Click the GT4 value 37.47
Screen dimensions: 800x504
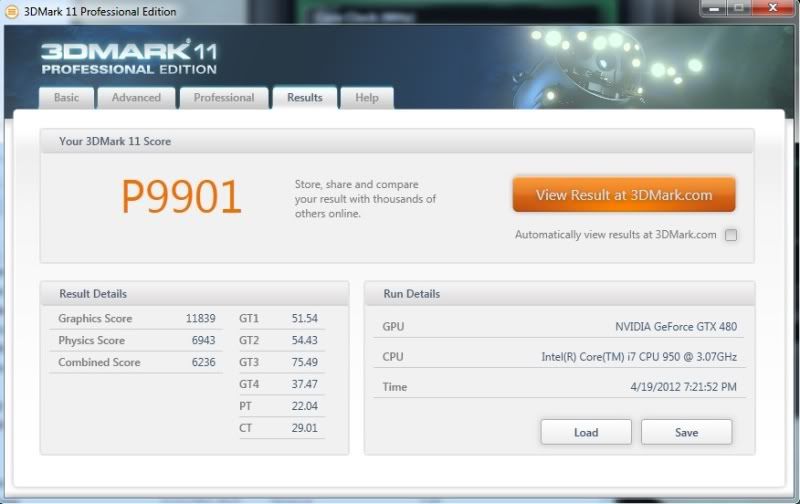[x=305, y=384]
